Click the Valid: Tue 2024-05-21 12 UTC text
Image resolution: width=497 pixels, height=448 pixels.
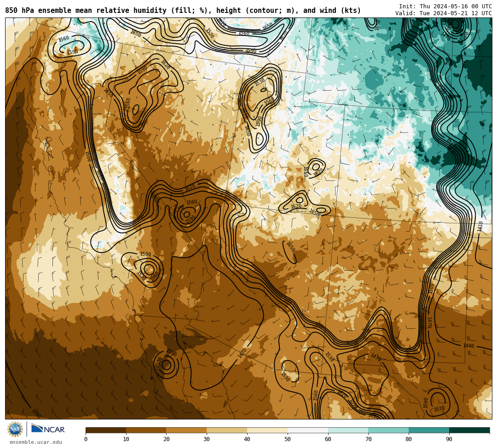444,13
